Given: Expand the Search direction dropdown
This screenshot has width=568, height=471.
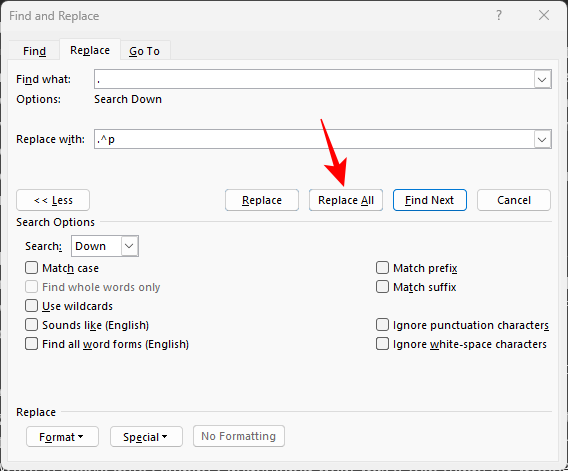Looking at the screenshot, I should coord(129,246).
